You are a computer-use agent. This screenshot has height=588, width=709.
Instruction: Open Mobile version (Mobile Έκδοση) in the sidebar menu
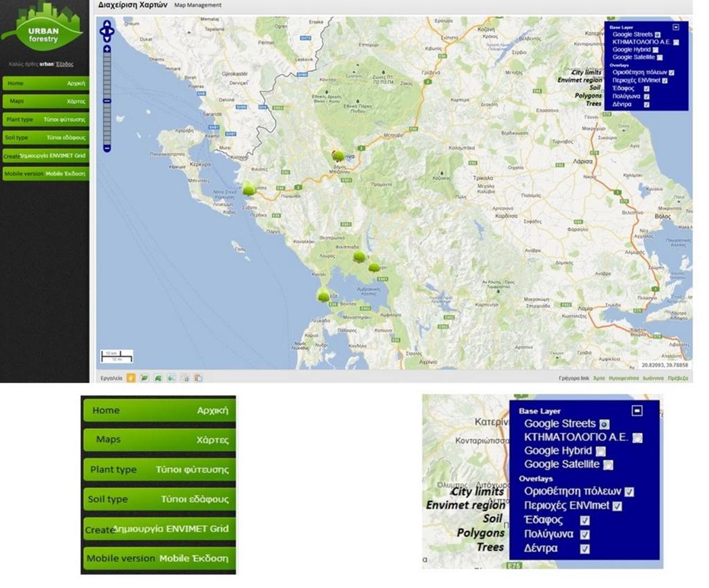[46, 174]
